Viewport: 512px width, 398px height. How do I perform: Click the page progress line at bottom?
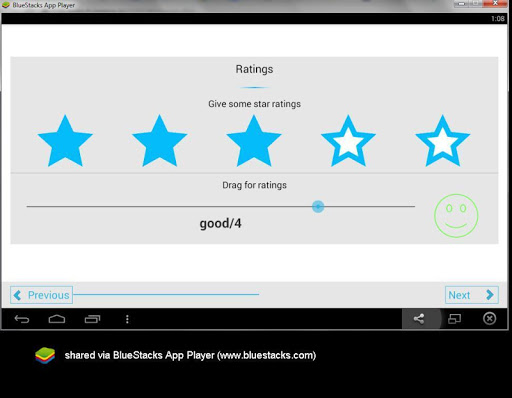pos(166,294)
